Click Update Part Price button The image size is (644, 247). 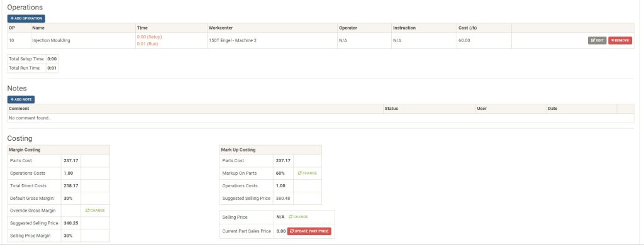[309, 231]
